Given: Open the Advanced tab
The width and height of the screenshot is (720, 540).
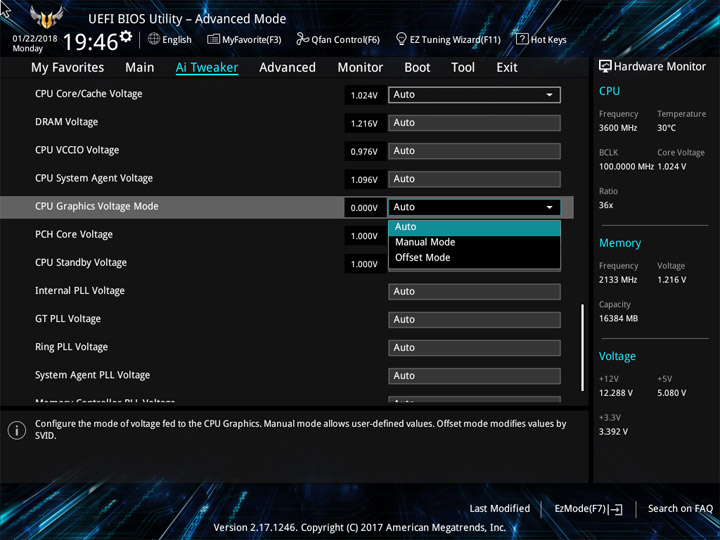Looking at the screenshot, I should (287, 68).
